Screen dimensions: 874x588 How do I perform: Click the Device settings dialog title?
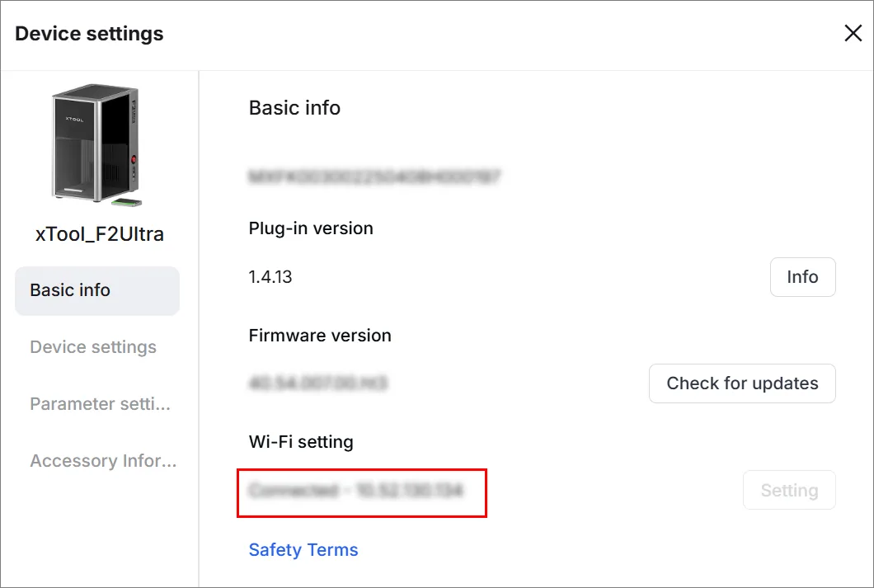click(89, 34)
